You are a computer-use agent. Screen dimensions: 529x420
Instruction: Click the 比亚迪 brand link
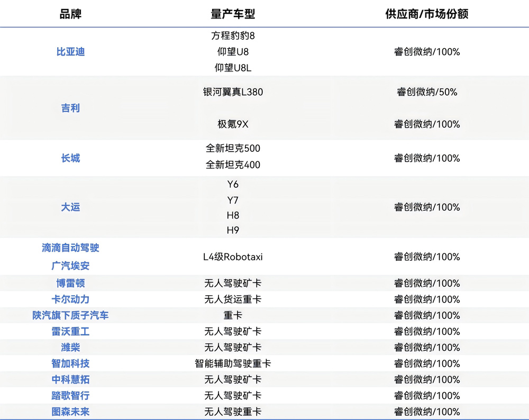[70, 52]
